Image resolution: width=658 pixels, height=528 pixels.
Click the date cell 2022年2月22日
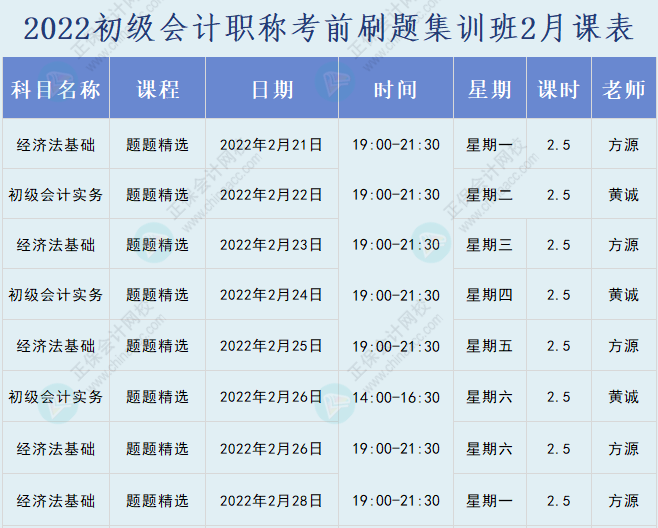[271, 195]
